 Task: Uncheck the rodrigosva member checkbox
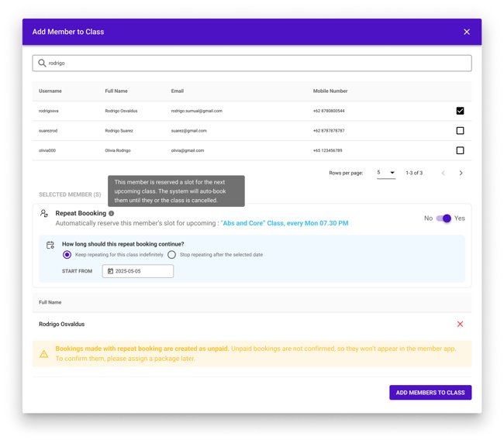[x=460, y=111]
